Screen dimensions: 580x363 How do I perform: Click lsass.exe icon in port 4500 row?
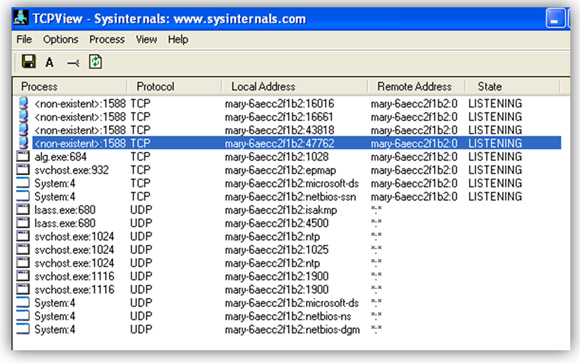coord(23,223)
